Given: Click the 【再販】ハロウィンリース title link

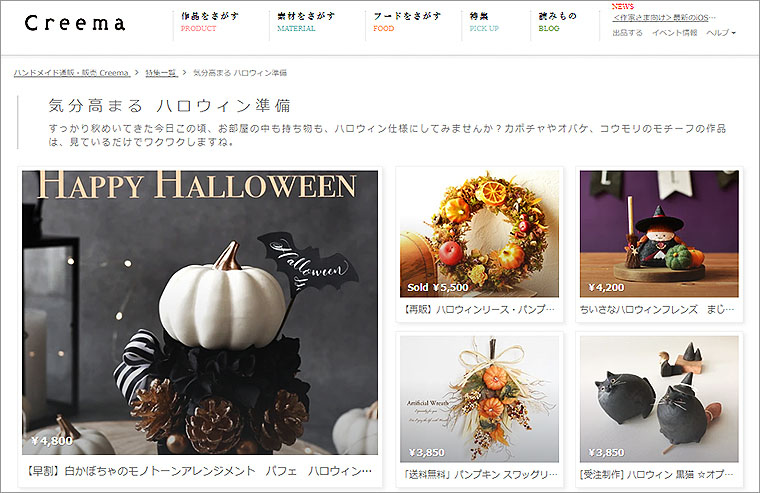Looking at the screenshot, I should [x=478, y=309].
